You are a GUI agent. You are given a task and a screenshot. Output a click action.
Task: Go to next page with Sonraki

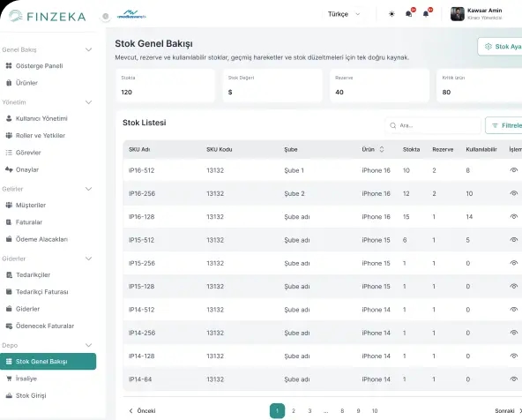tap(508, 410)
